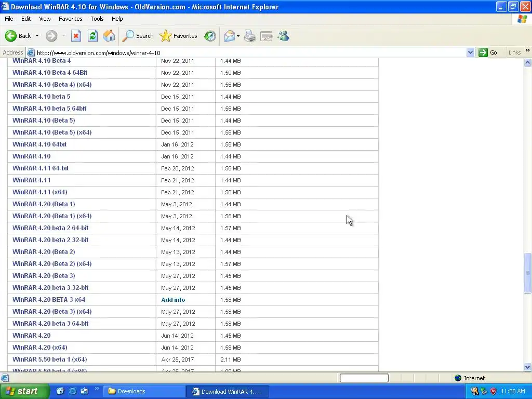Open the Tools menu
The height and width of the screenshot is (399, 532).
tap(97, 19)
